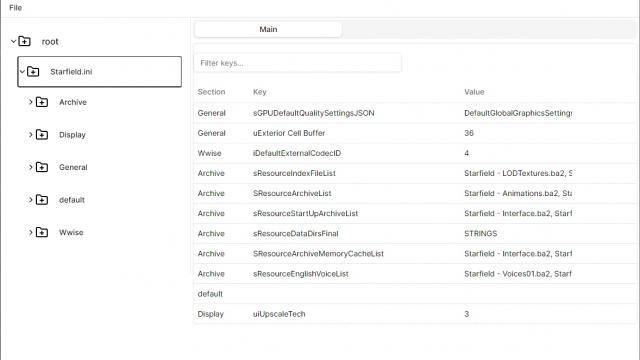Click the Starfield.ini folder icon
Screen dimensions: 640x360
coord(33,72)
